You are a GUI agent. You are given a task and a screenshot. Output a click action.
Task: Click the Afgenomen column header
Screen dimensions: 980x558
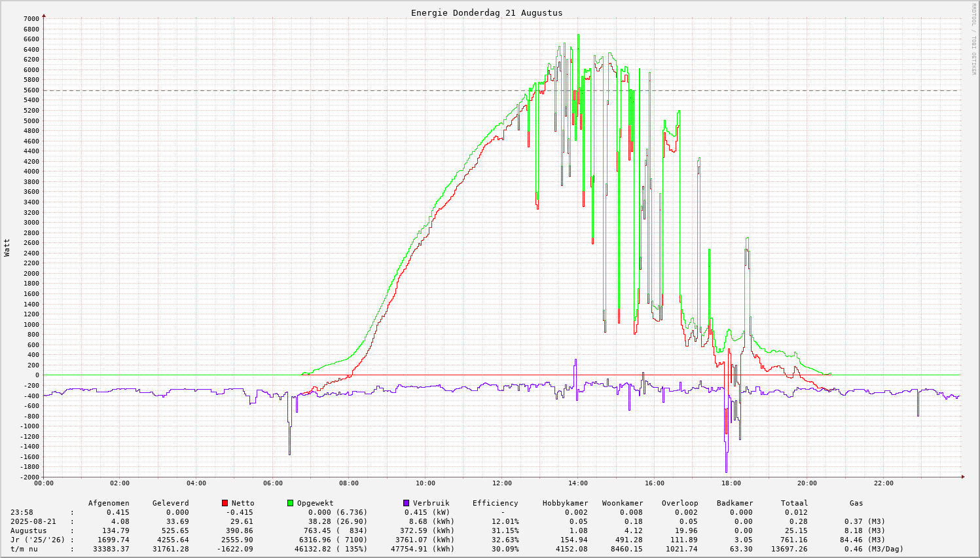click(109, 503)
